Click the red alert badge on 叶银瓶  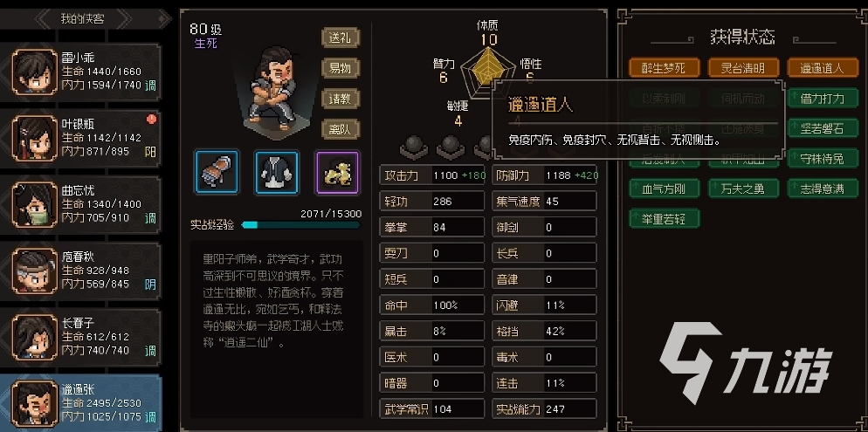pos(151,119)
